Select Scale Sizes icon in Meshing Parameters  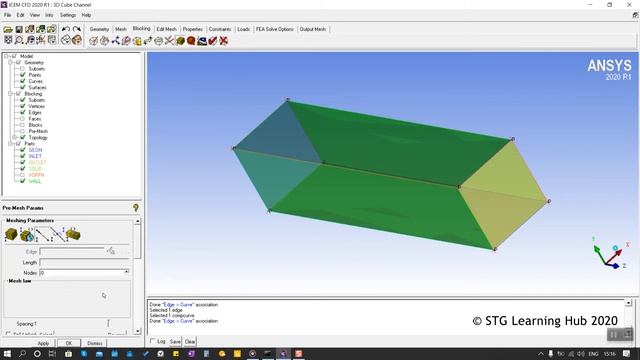pos(27,235)
